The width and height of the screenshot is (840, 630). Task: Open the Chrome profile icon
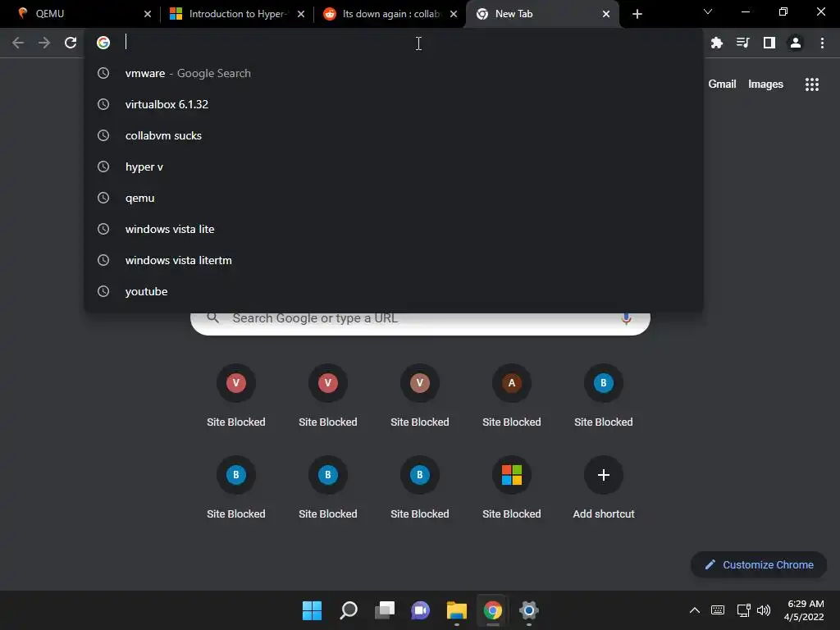pyautogui.click(x=796, y=43)
